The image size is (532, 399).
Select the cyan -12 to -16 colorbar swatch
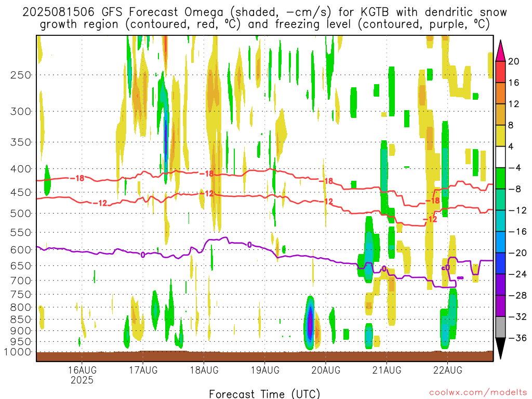(x=500, y=221)
